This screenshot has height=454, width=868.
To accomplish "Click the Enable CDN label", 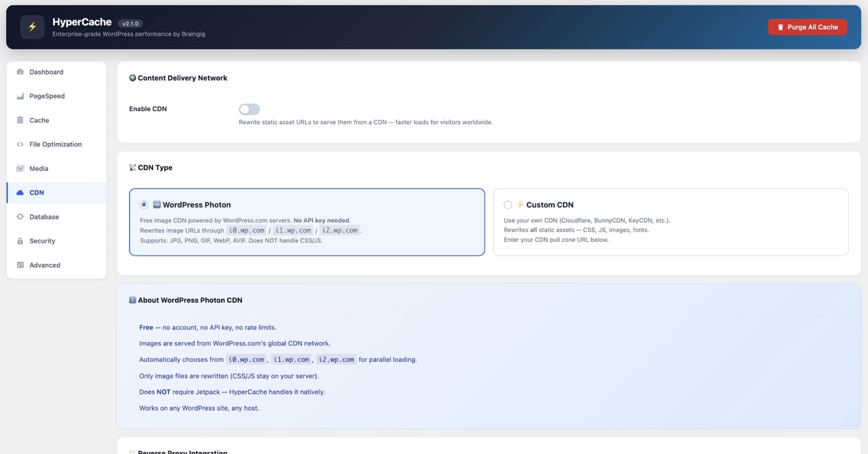I will click(x=148, y=109).
